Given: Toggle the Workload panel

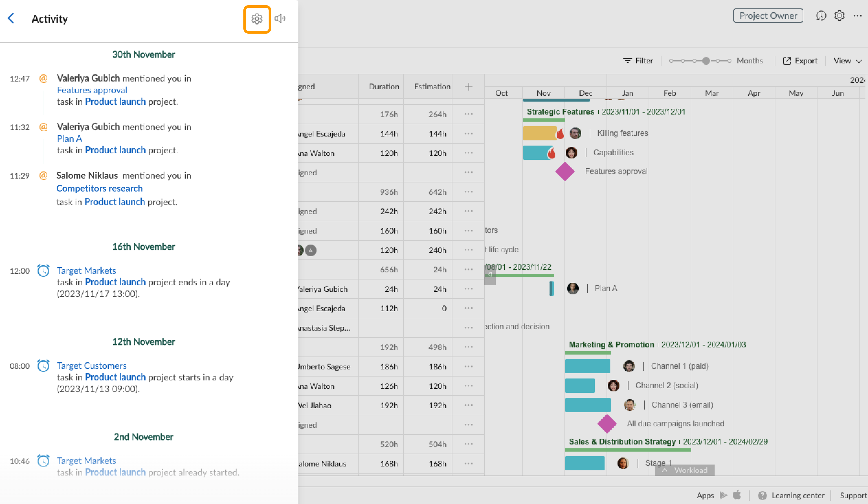Looking at the screenshot, I should (x=685, y=470).
